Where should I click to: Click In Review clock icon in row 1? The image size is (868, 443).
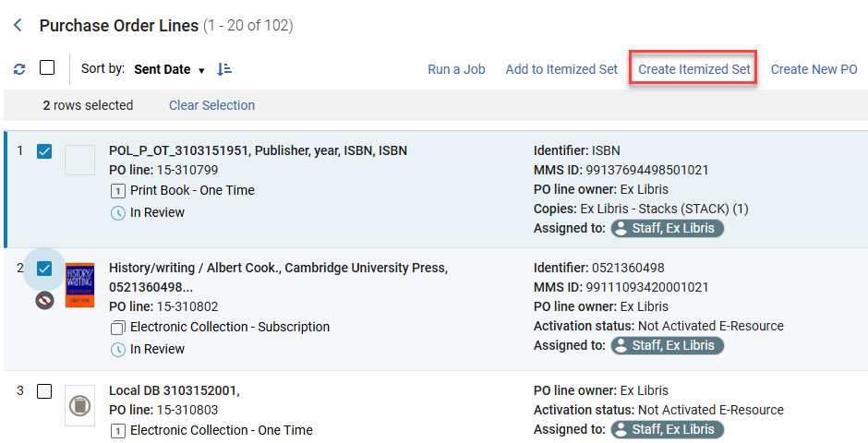tap(118, 213)
